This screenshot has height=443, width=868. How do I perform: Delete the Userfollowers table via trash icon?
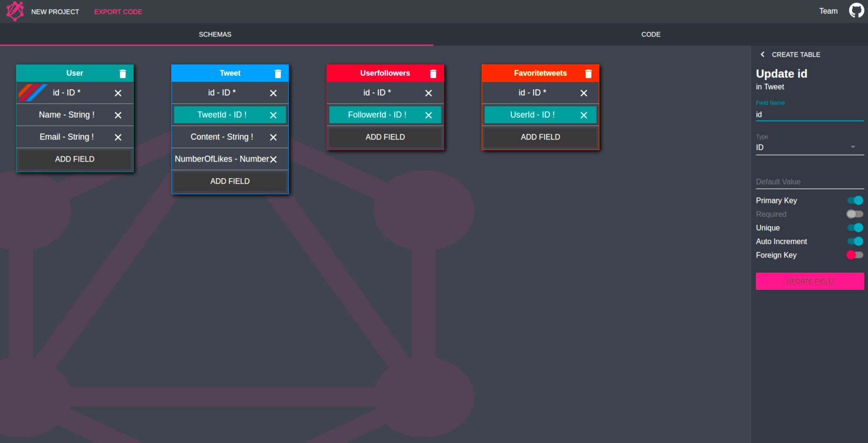[x=433, y=73]
